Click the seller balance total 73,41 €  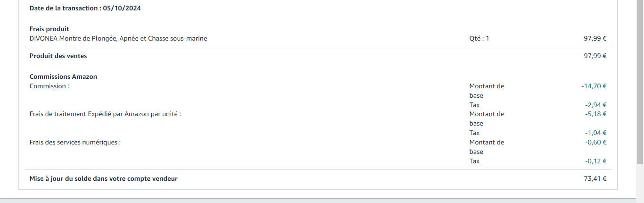tap(595, 179)
